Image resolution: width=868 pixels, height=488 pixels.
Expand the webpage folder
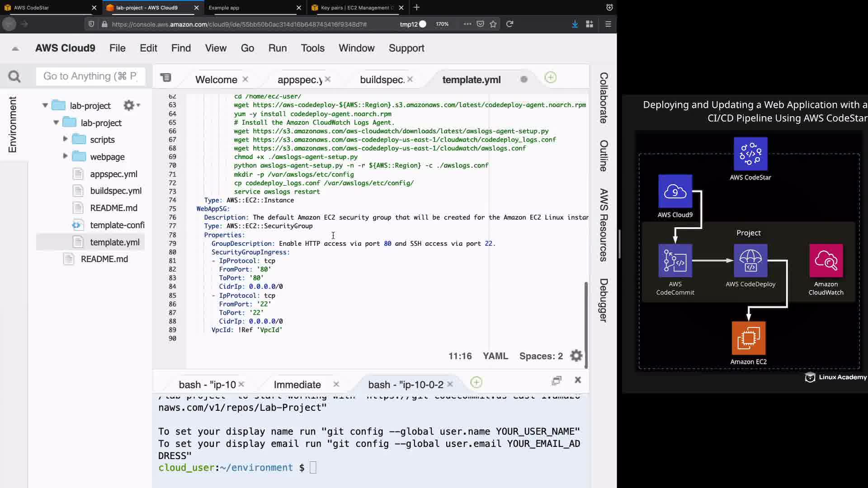point(65,156)
